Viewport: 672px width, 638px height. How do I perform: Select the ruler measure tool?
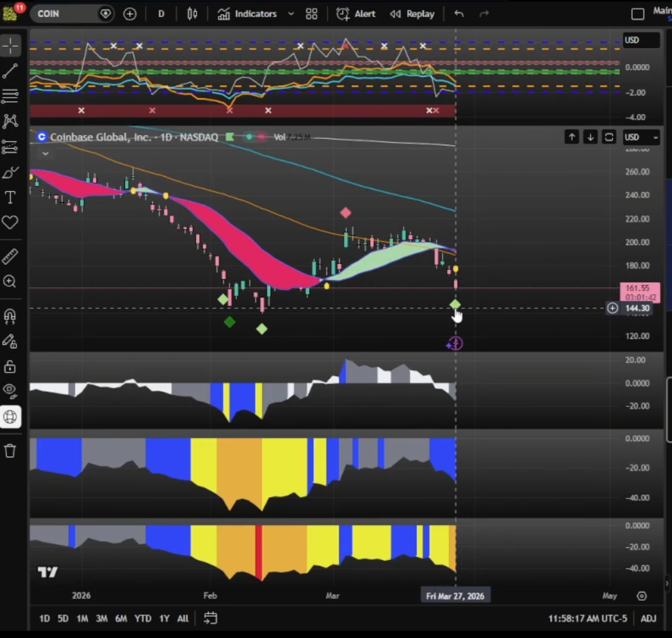click(x=10, y=256)
